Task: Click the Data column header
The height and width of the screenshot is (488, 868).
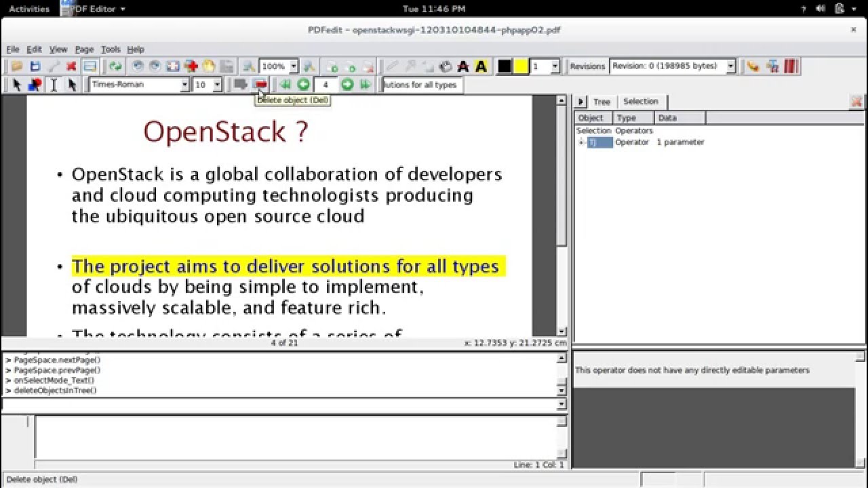Action: pyautogui.click(x=680, y=118)
